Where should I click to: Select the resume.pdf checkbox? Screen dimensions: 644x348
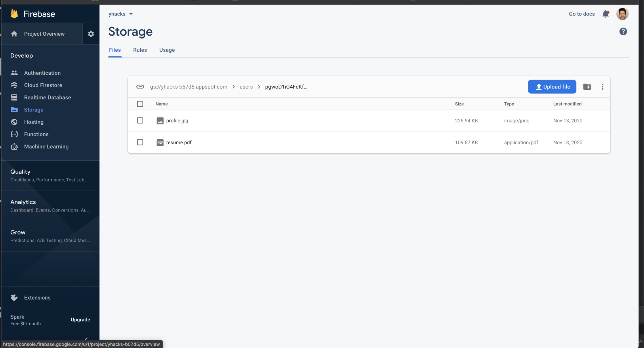(140, 142)
